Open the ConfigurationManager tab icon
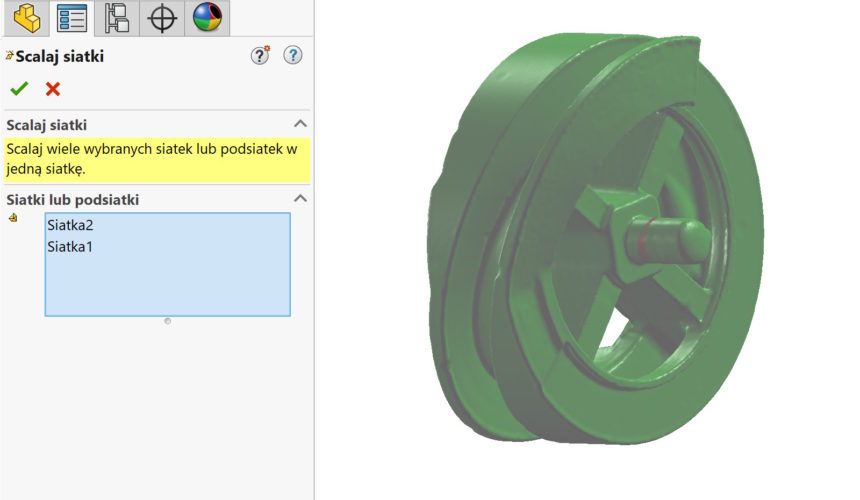Image resolution: width=860 pixels, height=500 pixels. point(117,17)
